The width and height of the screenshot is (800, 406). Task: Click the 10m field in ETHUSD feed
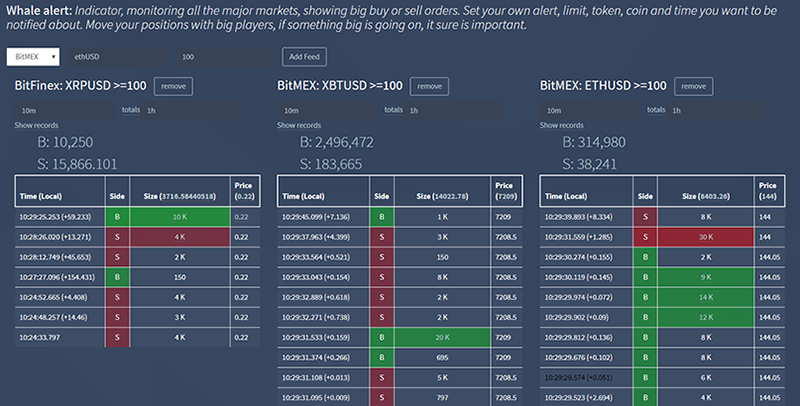point(591,110)
